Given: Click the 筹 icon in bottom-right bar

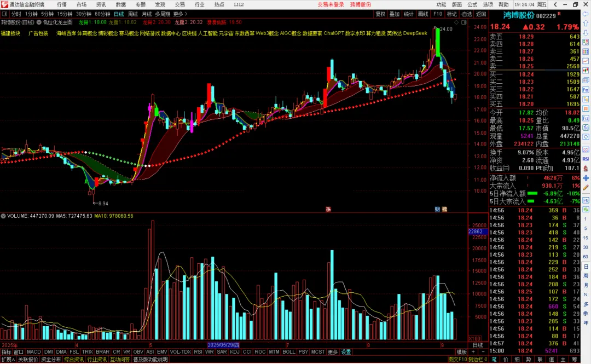Looking at the screenshot, I should [575, 360].
